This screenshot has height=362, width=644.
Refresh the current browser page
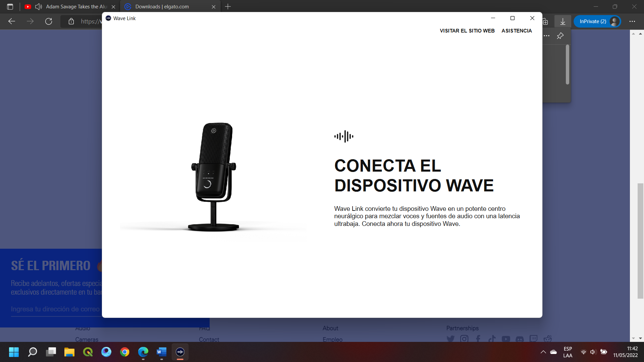click(49, 21)
